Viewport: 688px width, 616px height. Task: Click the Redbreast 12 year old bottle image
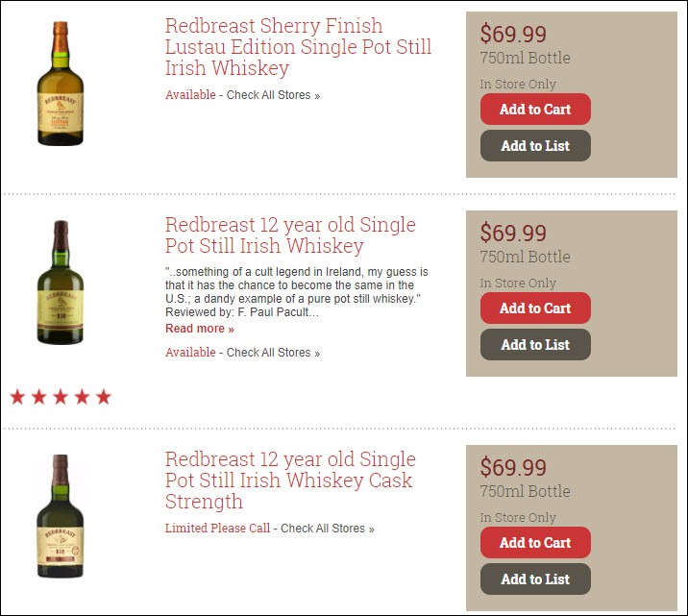coord(61,283)
